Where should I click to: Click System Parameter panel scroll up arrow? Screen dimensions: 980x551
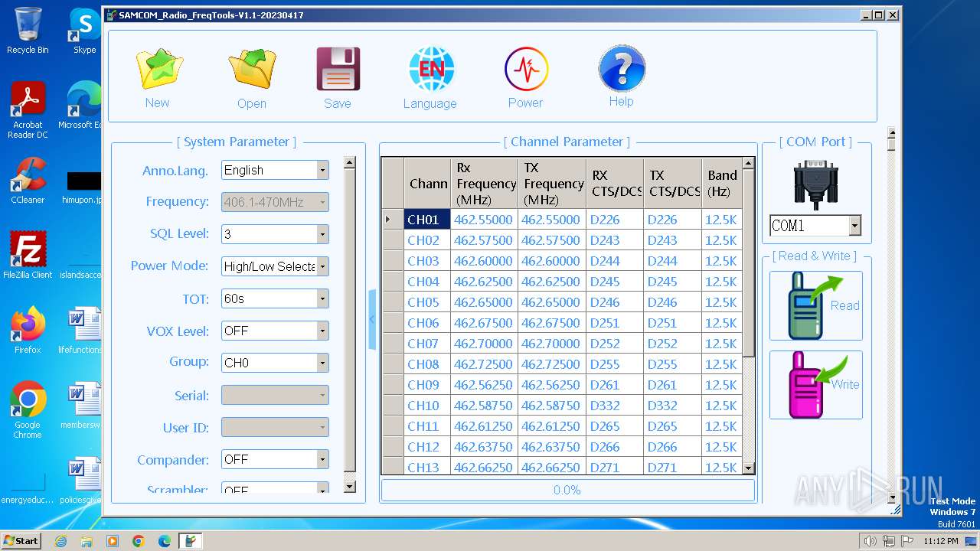[x=349, y=162]
